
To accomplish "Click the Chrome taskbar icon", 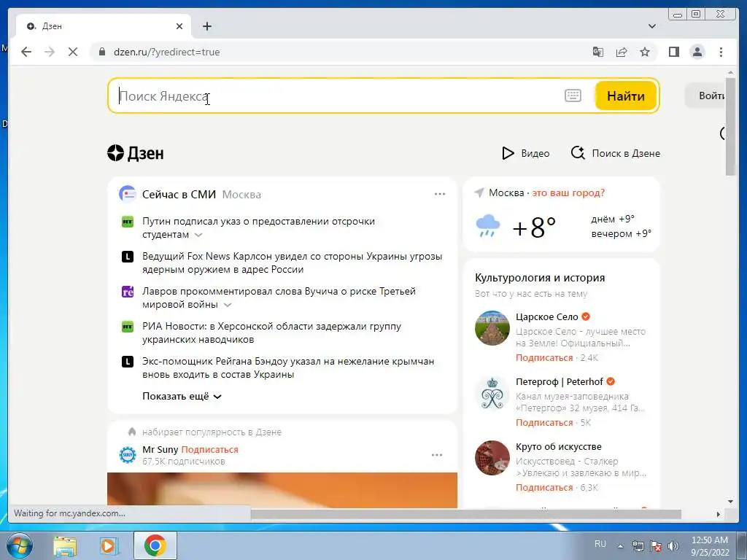I will point(155,545).
